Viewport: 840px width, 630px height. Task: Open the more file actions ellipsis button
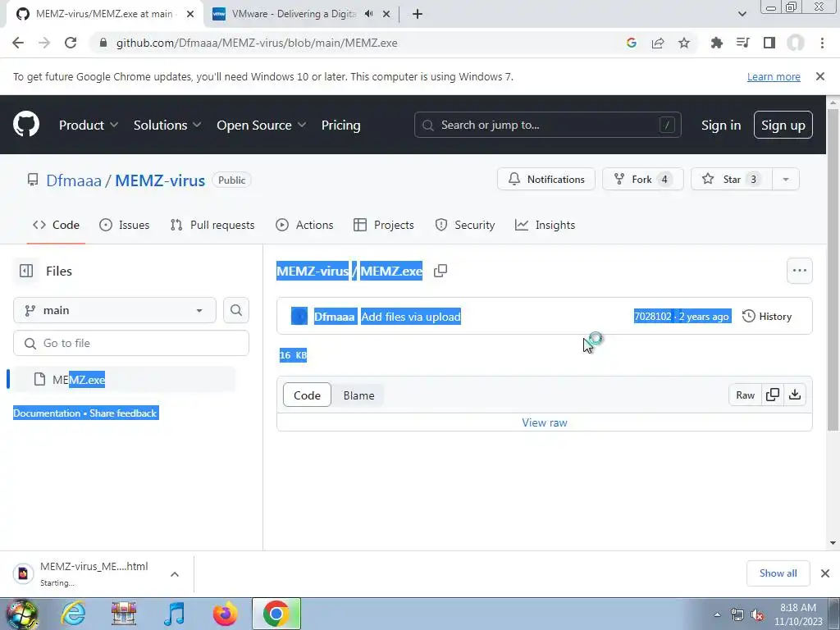[x=800, y=271]
